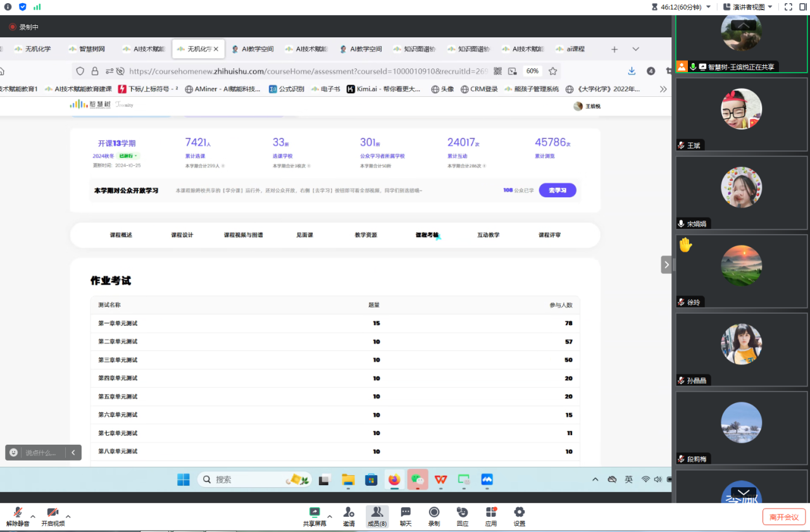Open the Apps (应用) panel

coord(491,516)
